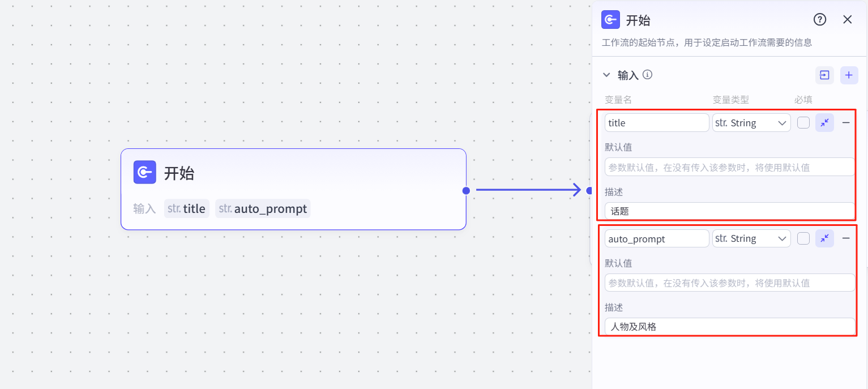The width and height of the screenshot is (868, 389).
Task: Click the import parameters icon button
Action: [824, 75]
